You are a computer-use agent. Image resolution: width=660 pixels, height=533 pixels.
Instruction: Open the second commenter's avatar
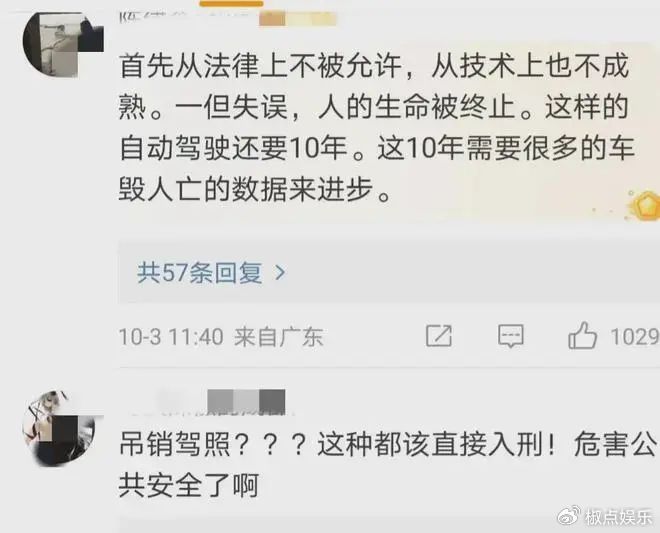pos(63,428)
